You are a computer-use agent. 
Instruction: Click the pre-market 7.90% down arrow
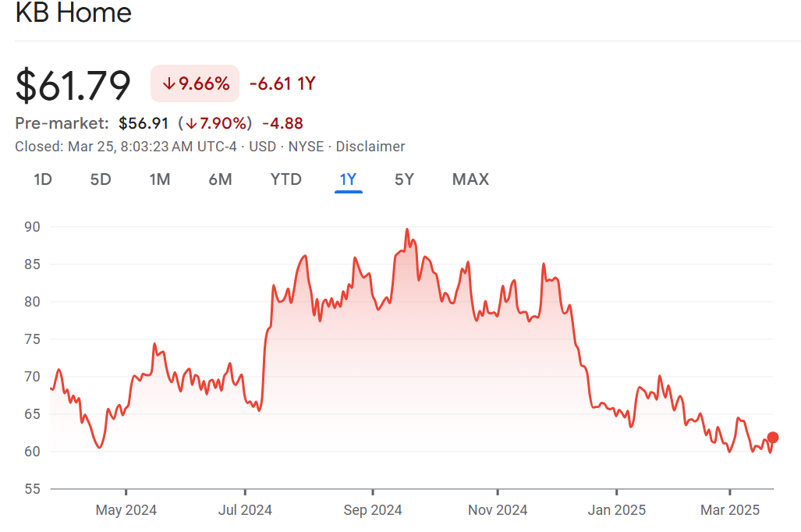point(190,123)
